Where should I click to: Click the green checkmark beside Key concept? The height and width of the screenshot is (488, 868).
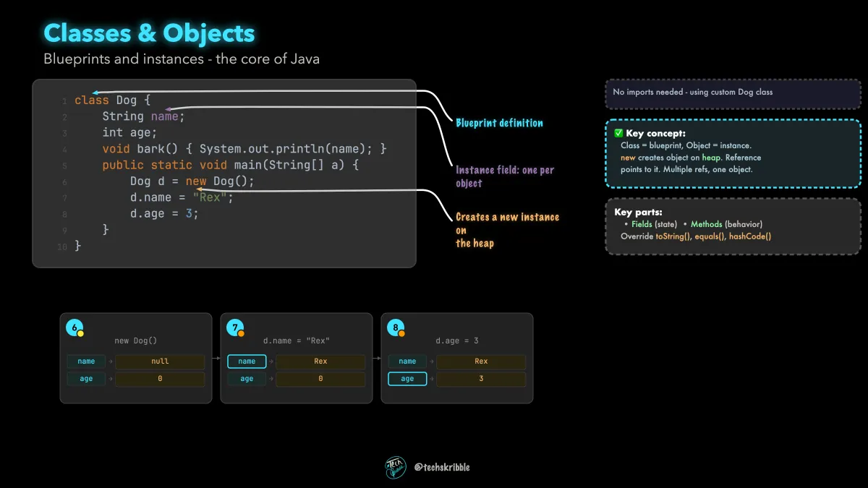[x=618, y=133]
